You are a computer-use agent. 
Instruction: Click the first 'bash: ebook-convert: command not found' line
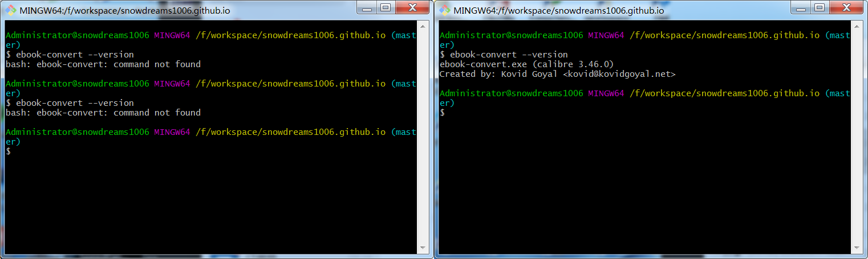[103, 64]
